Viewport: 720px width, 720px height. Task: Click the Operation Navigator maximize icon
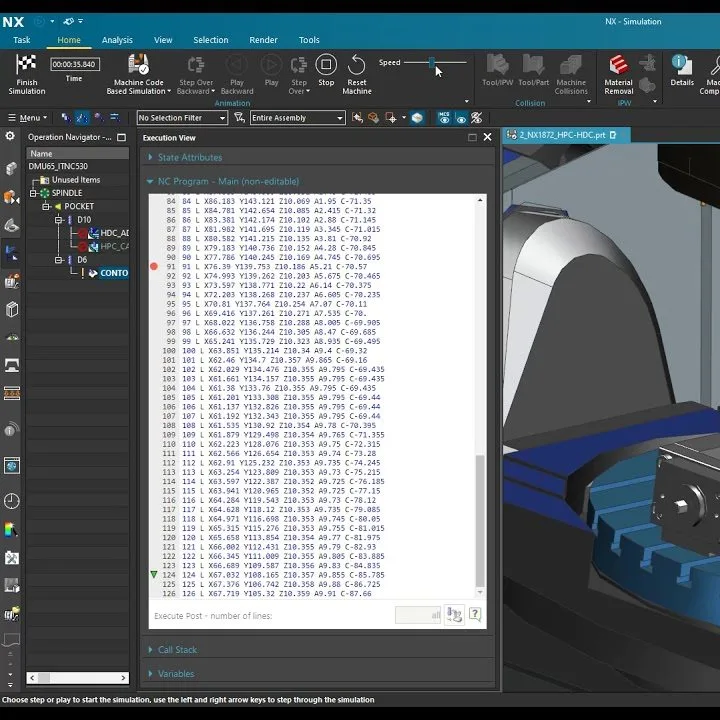[x=122, y=137]
